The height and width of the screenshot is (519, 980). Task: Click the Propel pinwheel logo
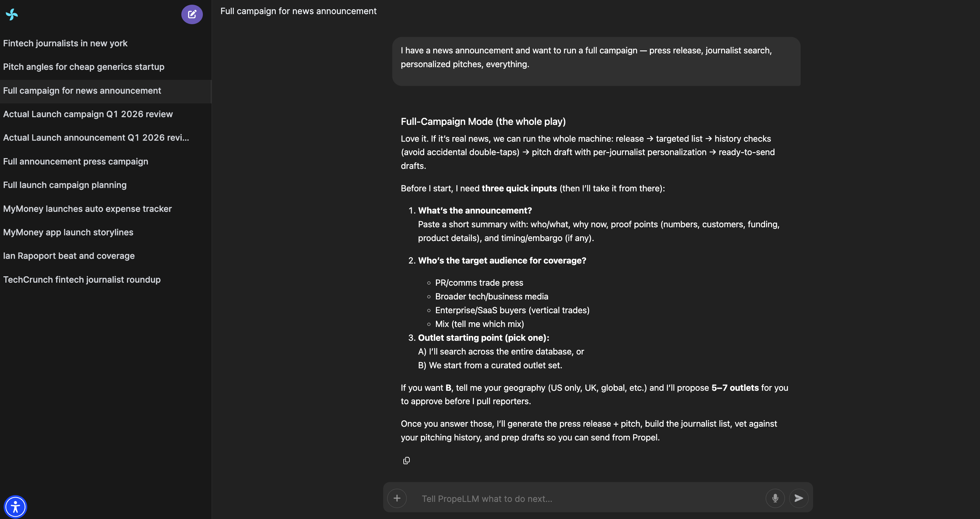[12, 14]
